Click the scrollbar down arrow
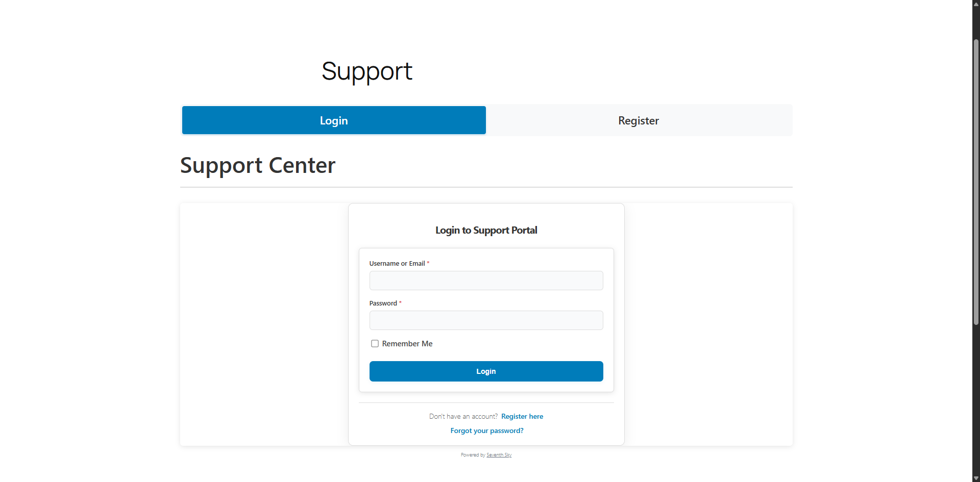 pyautogui.click(x=976, y=478)
